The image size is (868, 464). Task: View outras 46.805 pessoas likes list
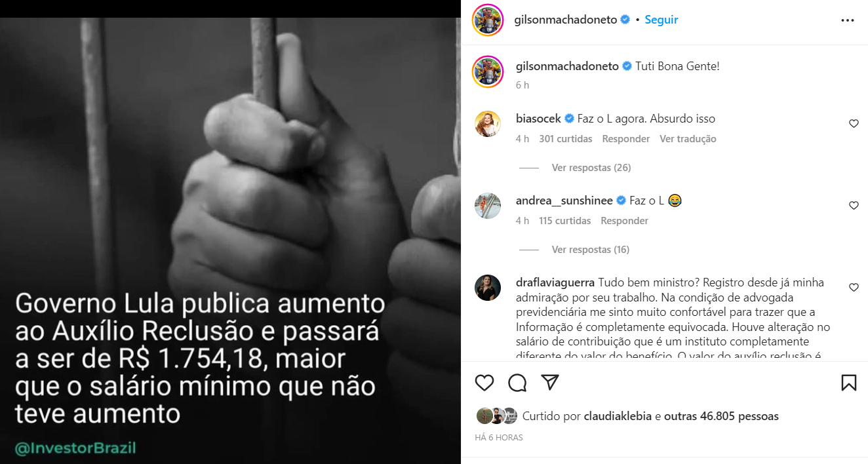pyautogui.click(x=721, y=416)
